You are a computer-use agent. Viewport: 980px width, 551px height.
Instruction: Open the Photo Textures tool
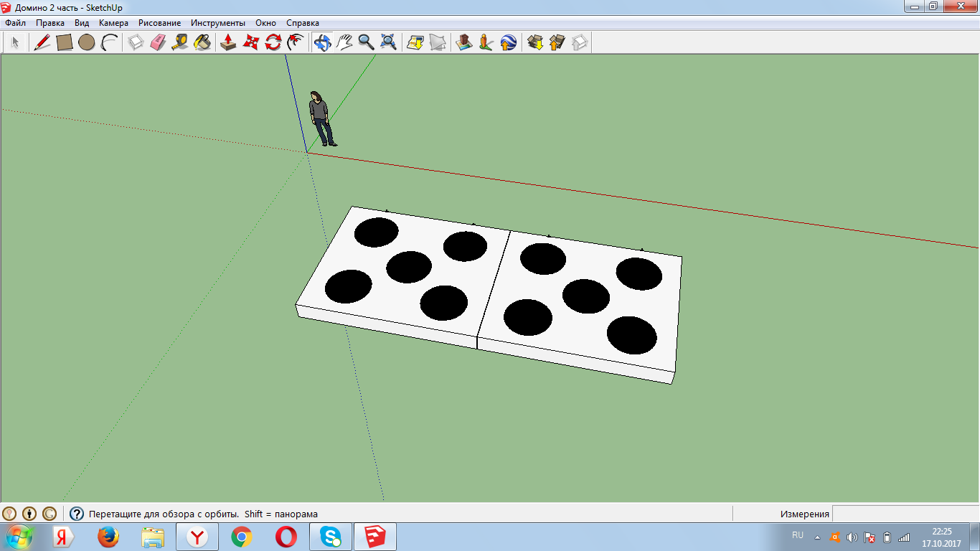tap(486, 43)
